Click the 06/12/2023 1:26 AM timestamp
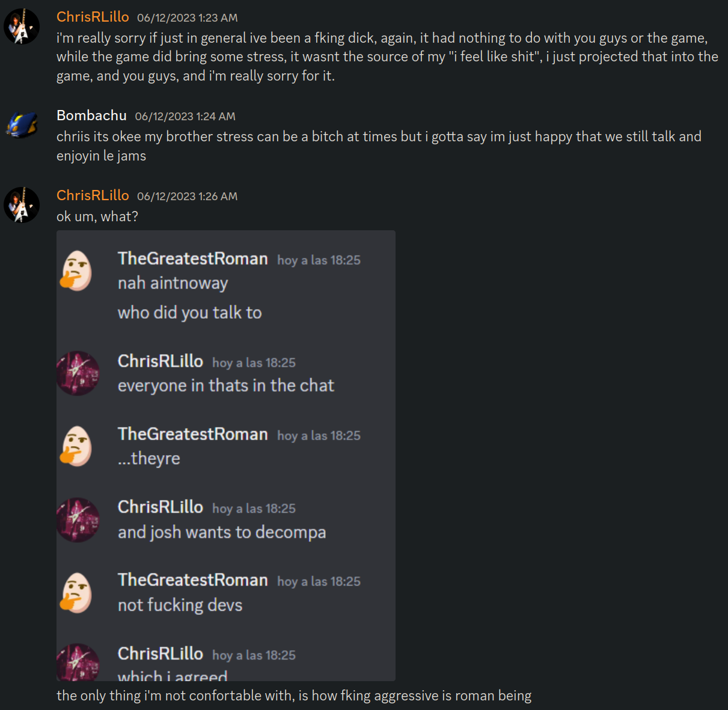 [187, 197]
